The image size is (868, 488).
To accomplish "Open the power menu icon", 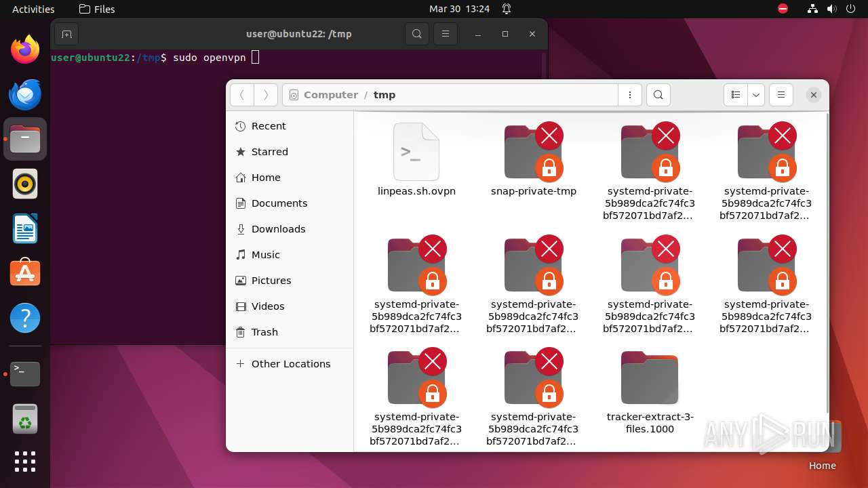I will click(850, 9).
